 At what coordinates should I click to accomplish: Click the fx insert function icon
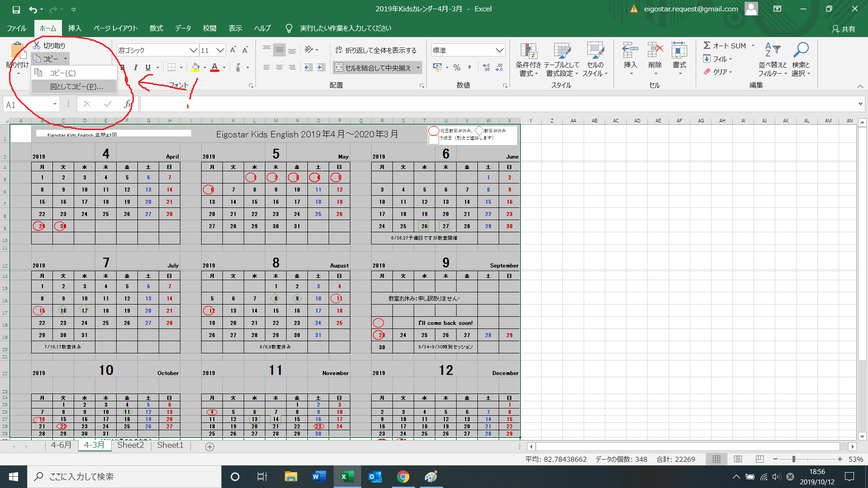pyautogui.click(x=128, y=104)
